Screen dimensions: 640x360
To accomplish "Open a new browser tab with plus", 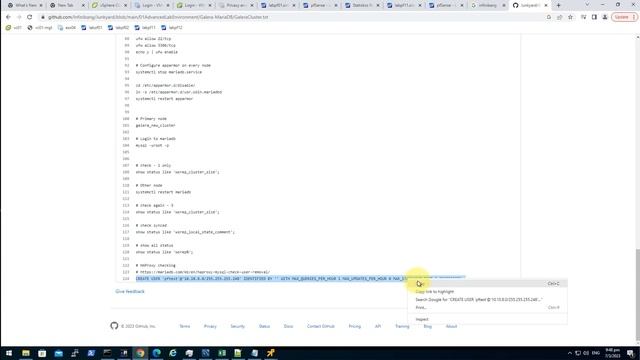I will tap(558, 5).
